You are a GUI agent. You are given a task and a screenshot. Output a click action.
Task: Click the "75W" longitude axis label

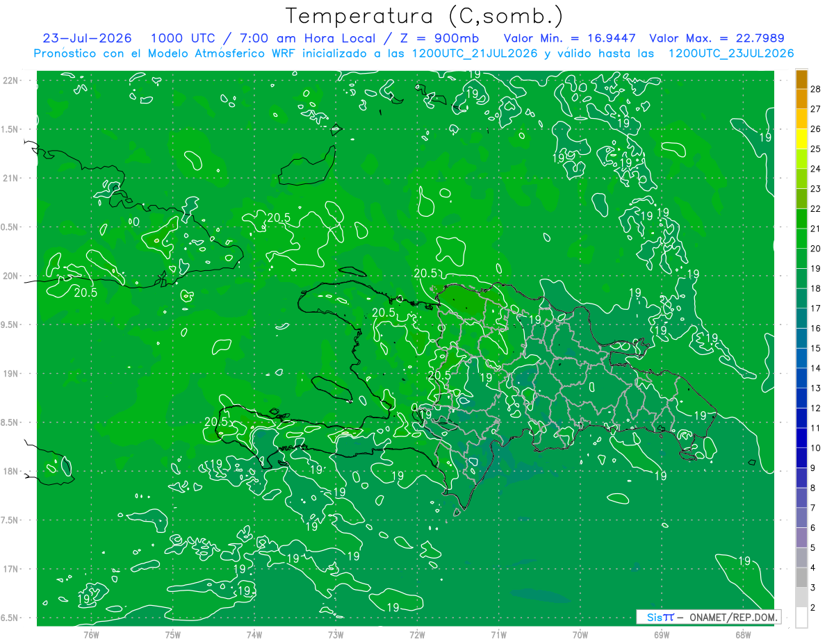pos(173,634)
